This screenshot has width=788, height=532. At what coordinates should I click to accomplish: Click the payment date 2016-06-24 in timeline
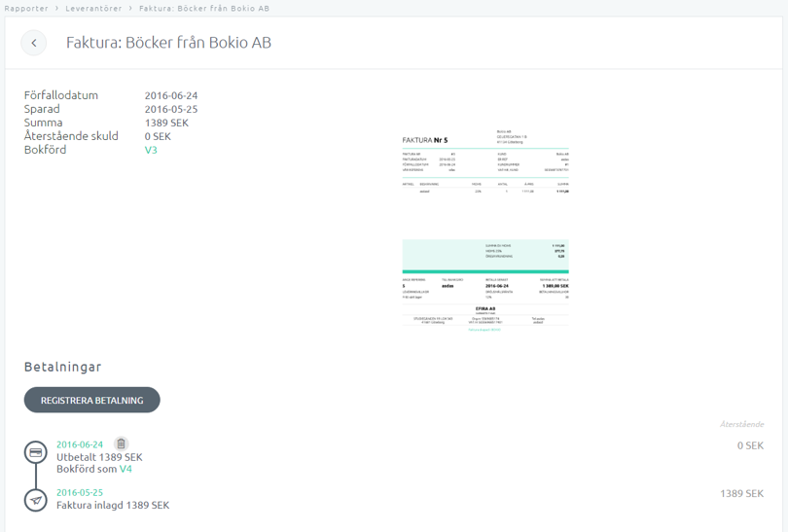(x=80, y=444)
